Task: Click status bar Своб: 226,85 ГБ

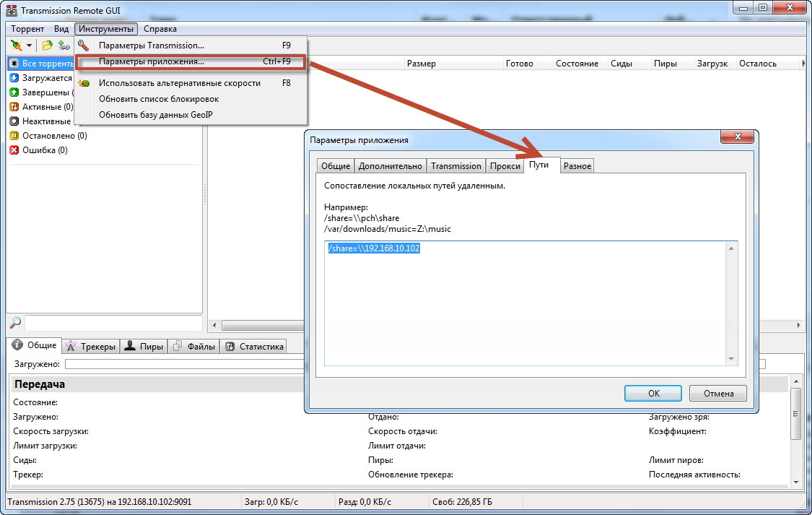Action: (462, 502)
